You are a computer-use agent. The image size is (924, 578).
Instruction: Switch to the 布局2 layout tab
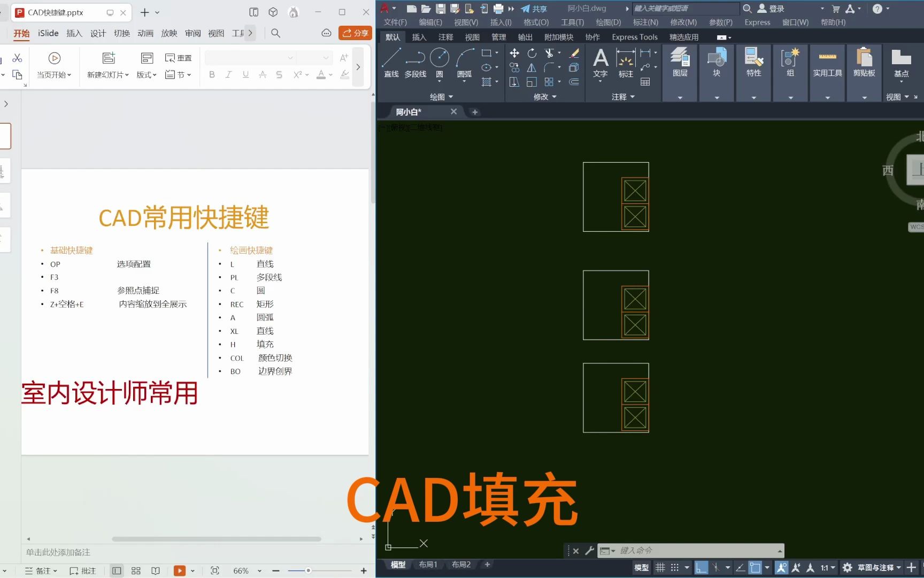(x=460, y=564)
